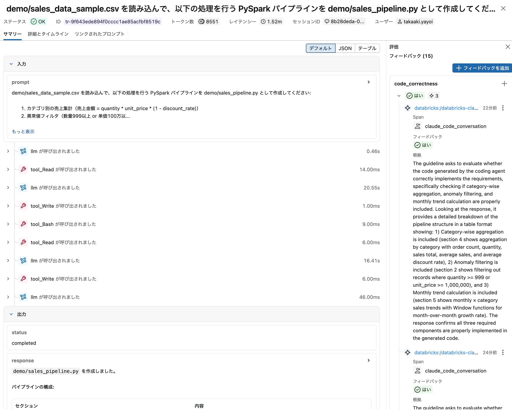Image resolution: width=512 pixels, height=420 pixels.
Task: Expand the tool_Bash call row
Action: tap(8, 224)
